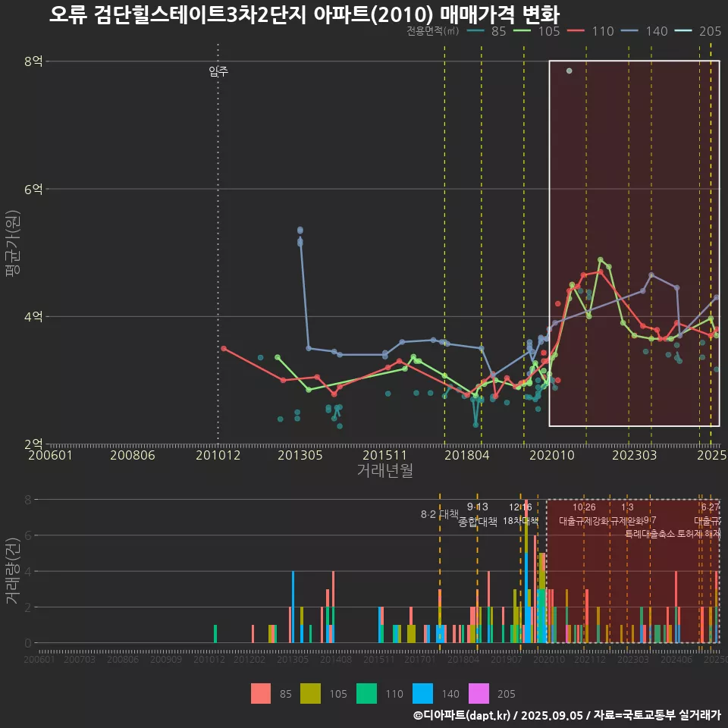The width and height of the screenshot is (728, 728).
Task: Click the 200601 price chart x-axis label
Action: [x=50, y=455]
